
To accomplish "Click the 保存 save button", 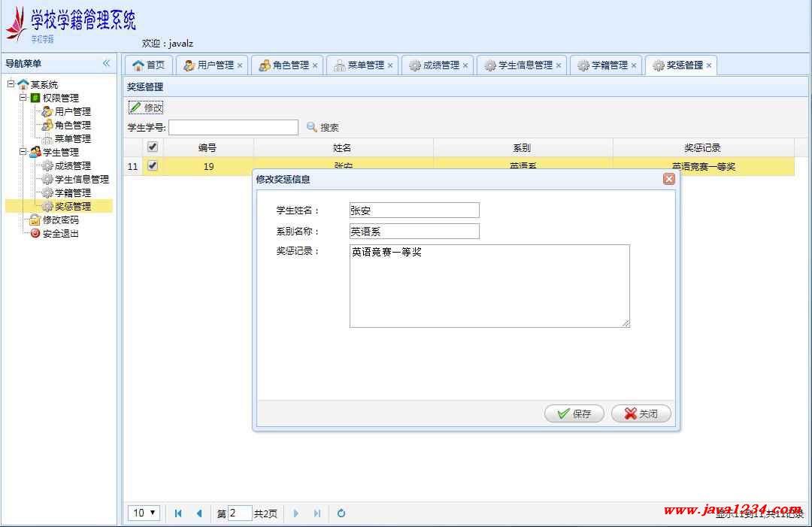I will tap(574, 413).
